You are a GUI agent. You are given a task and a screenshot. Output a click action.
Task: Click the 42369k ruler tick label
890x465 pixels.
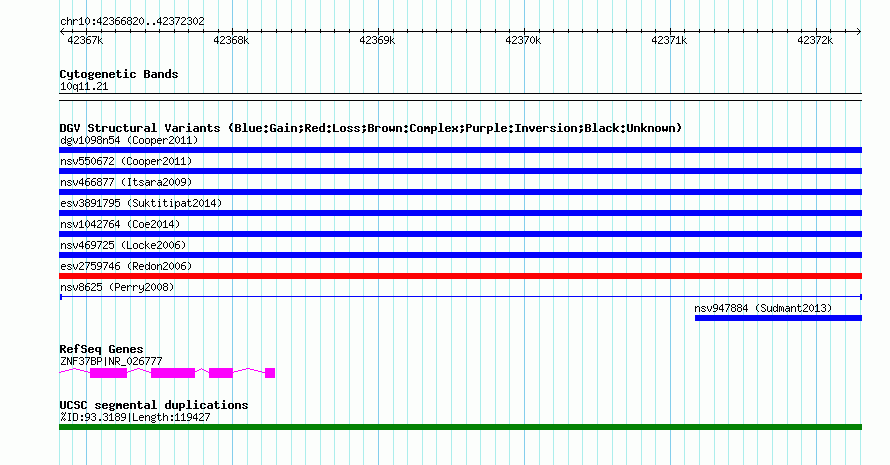point(377,40)
